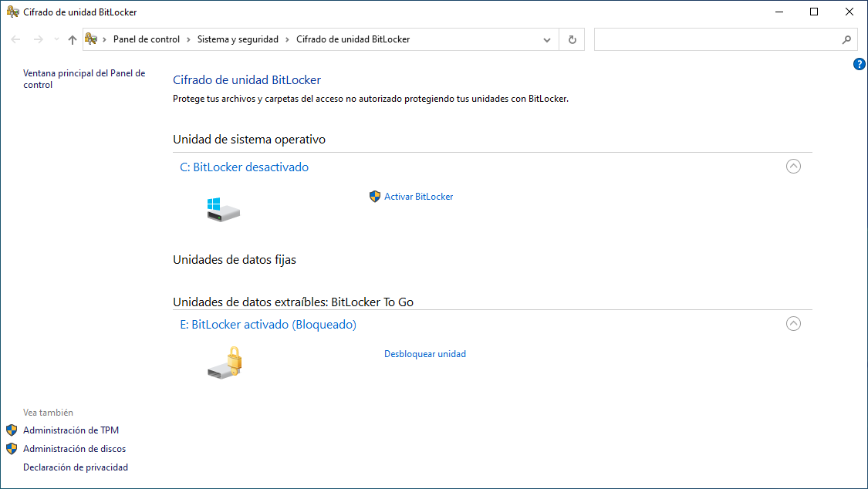Open 'Administración de discos'
Image resolution: width=868 pixels, height=489 pixels.
click(x=74, y=449)
